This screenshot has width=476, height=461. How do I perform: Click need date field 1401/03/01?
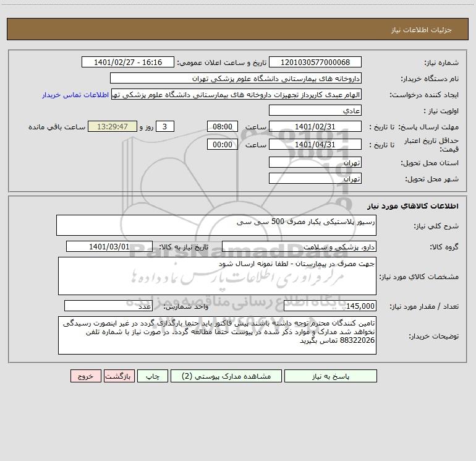109,246
